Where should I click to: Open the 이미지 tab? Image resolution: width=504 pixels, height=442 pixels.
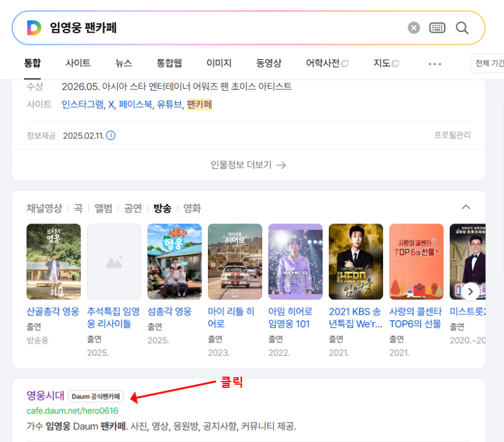click(x=219, y=63)
